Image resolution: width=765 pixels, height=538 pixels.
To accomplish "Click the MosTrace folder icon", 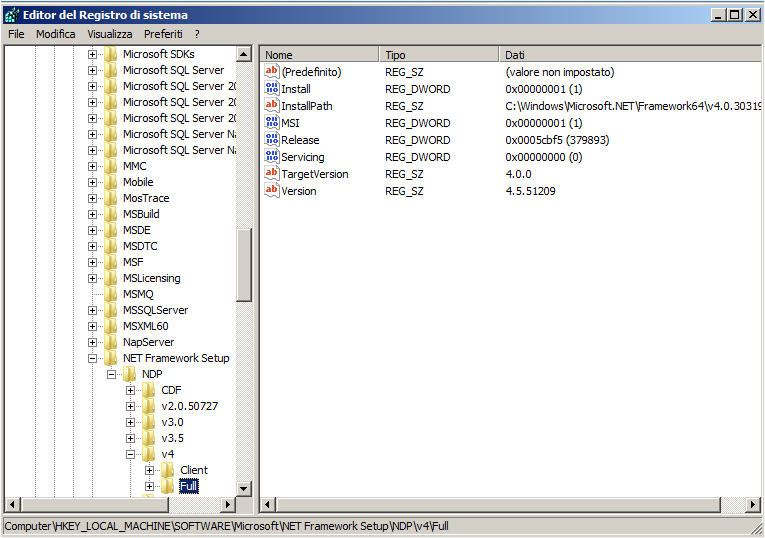I will point(111,198).
